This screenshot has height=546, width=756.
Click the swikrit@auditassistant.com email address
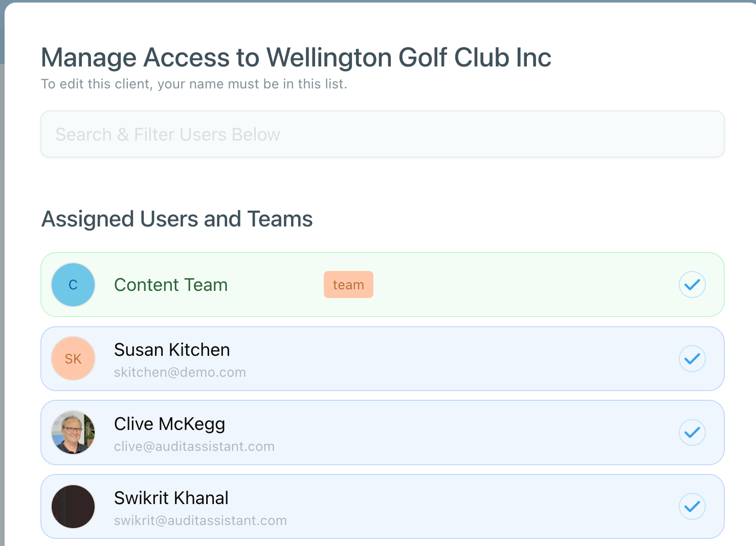point(201,520)
